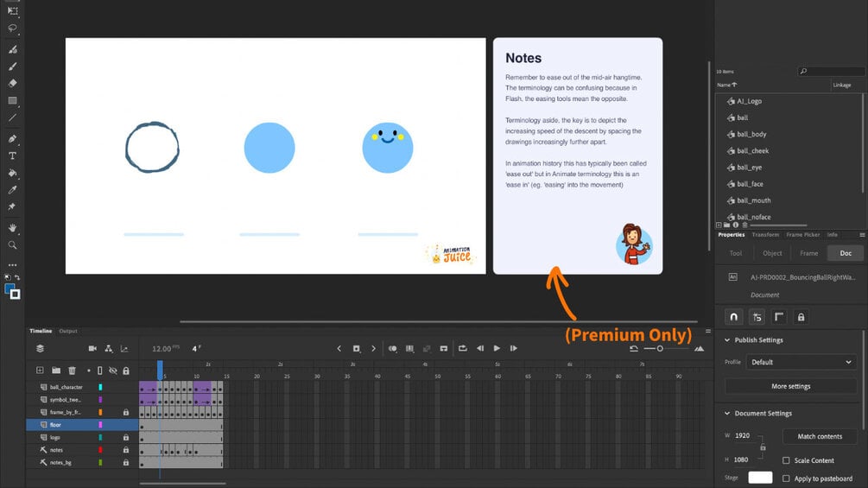Image resolution: width=868 pixels, height=488 pixels.
Task: Click the ball_character layer color swatch
Action: point(100,387)
